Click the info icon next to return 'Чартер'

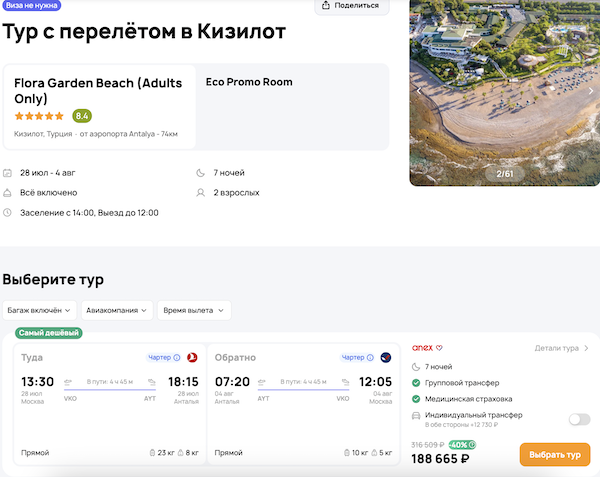tap(371, 357)
